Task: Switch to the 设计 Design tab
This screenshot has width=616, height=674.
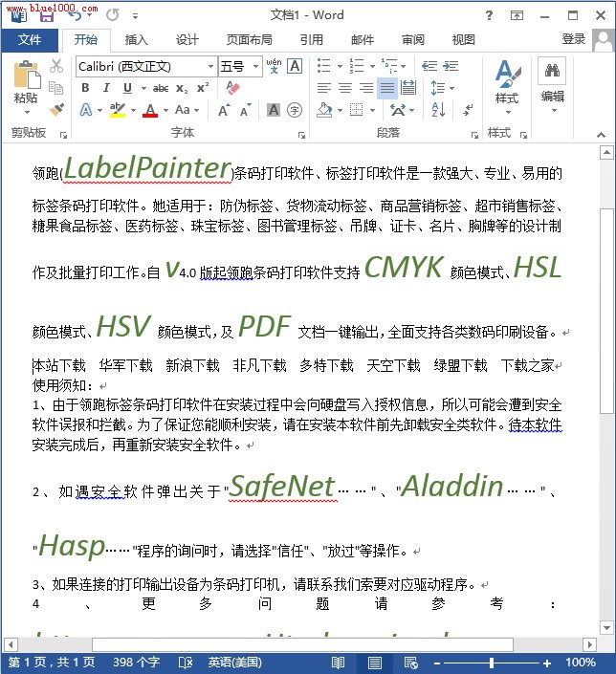Action: tap(187, 40)
